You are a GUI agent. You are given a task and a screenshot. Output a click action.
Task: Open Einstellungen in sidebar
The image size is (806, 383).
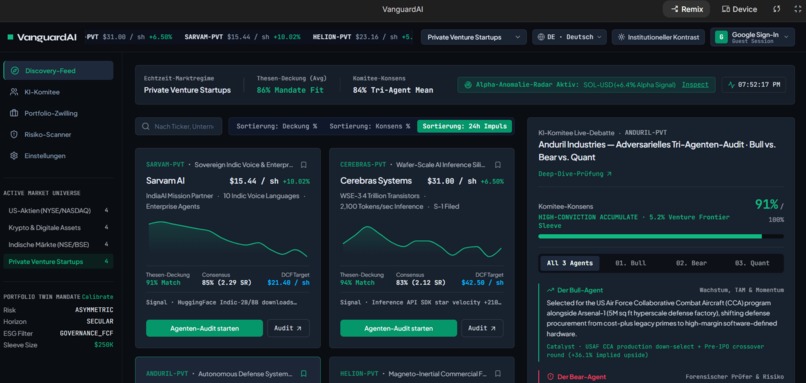coord(58,155)
